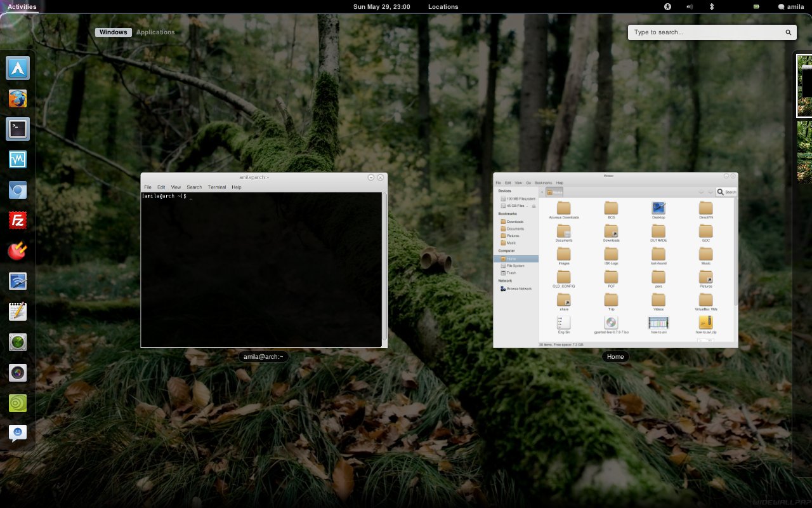Select Eng-Sin file icon in Home window
The image size is (812, 508).
[x=564, y=323]
